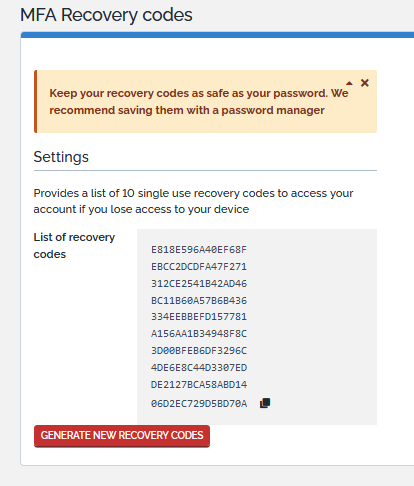Click the password manager warning text
414x486 pixels.
pyautogui.click(x=199, y=102)
